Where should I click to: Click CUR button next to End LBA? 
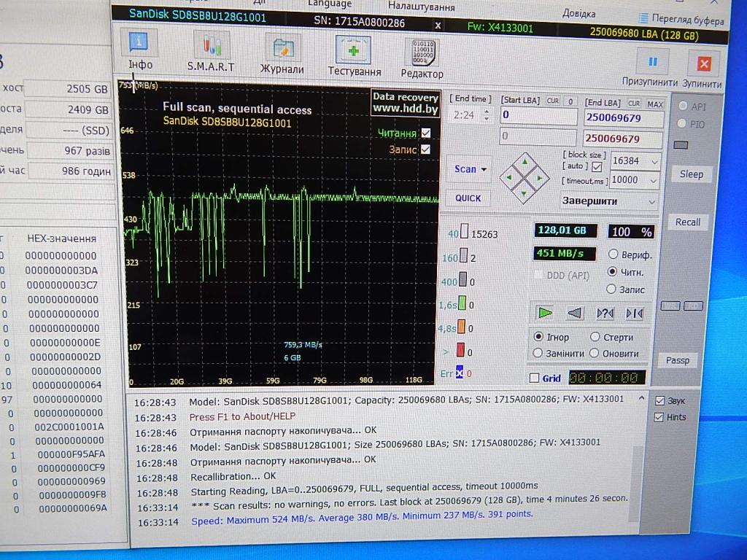pyautogui.click(x=634, y=104)
